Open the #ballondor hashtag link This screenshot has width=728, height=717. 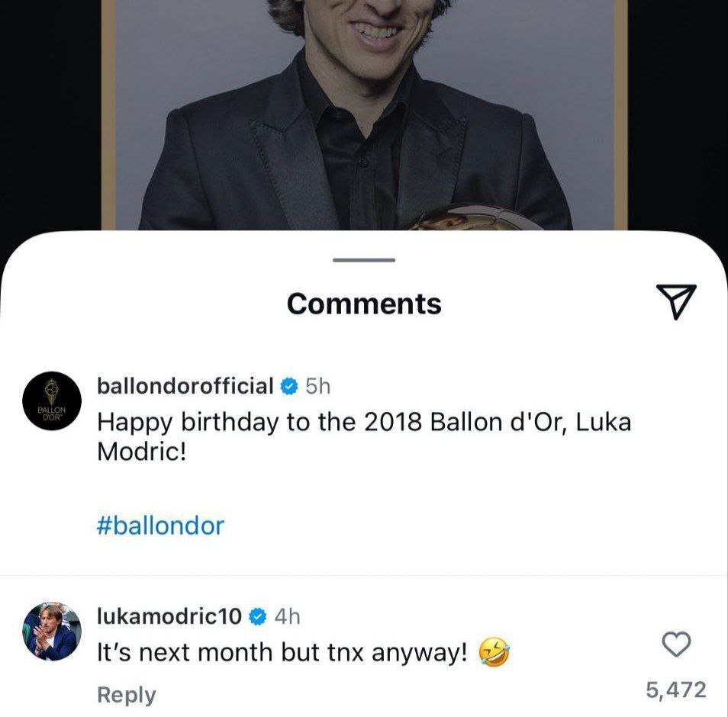coord(160,526)
